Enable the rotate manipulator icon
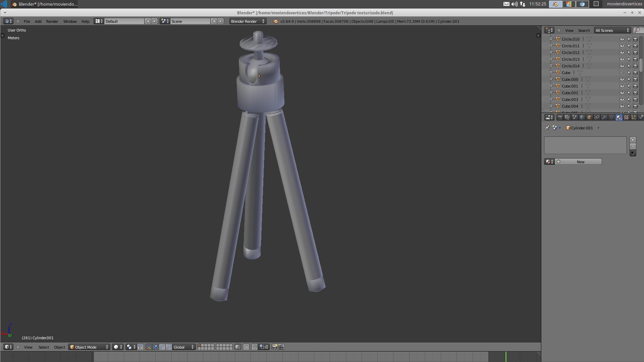Viewport: 644px width, 362px height. [162, 347]
